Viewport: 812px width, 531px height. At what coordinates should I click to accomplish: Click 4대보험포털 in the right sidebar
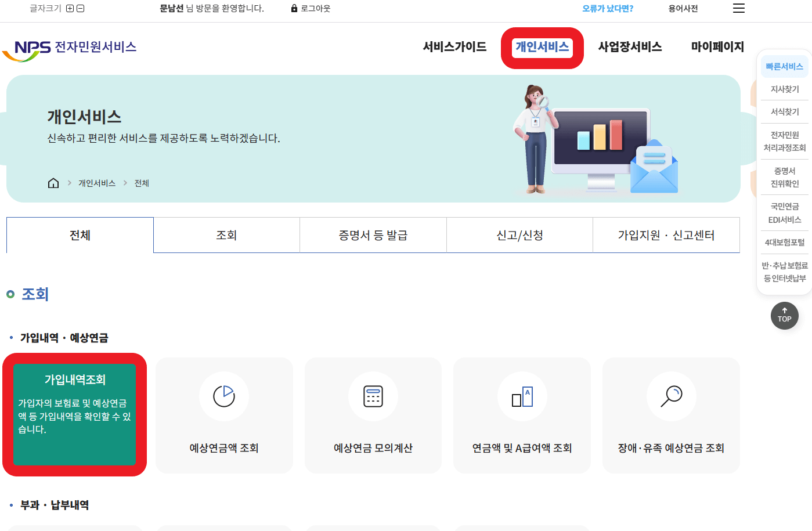point(784,243)
